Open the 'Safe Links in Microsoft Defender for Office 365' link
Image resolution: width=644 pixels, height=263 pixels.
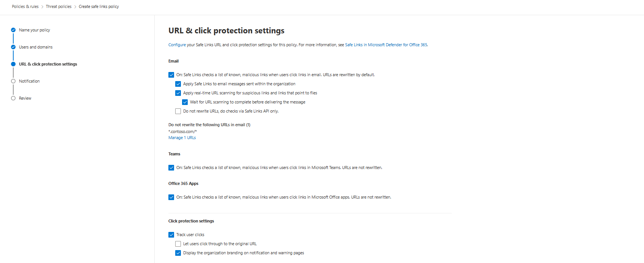coord(386,45)
